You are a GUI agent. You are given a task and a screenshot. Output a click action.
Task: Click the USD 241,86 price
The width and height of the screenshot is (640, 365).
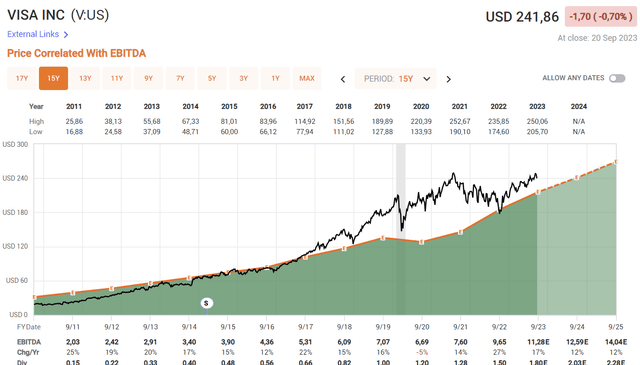(x=522, y=17)
